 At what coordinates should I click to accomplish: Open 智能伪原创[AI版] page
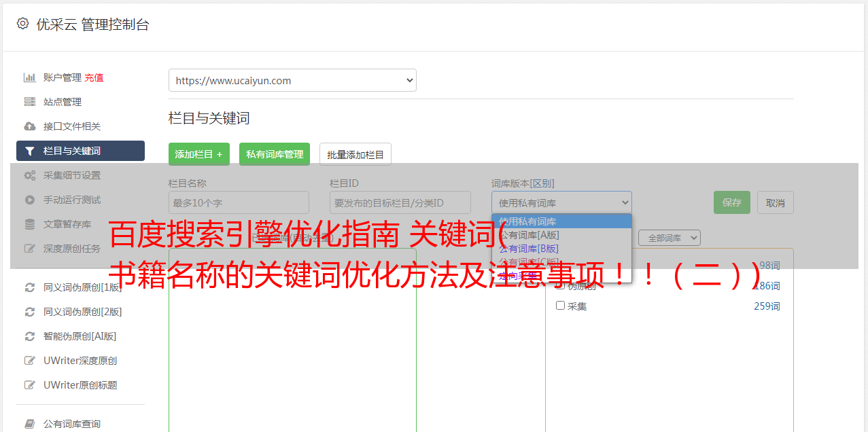tap(80, 336)
